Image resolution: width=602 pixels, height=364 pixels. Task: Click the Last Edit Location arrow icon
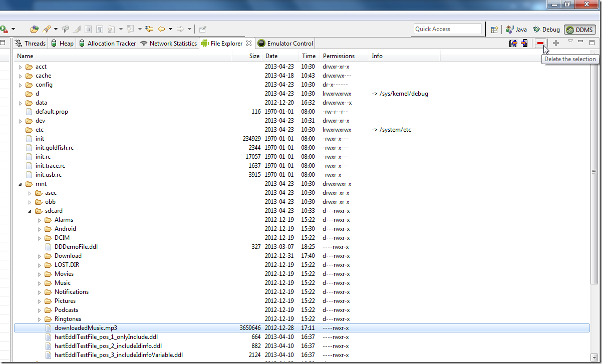click(x=149, y=29)
